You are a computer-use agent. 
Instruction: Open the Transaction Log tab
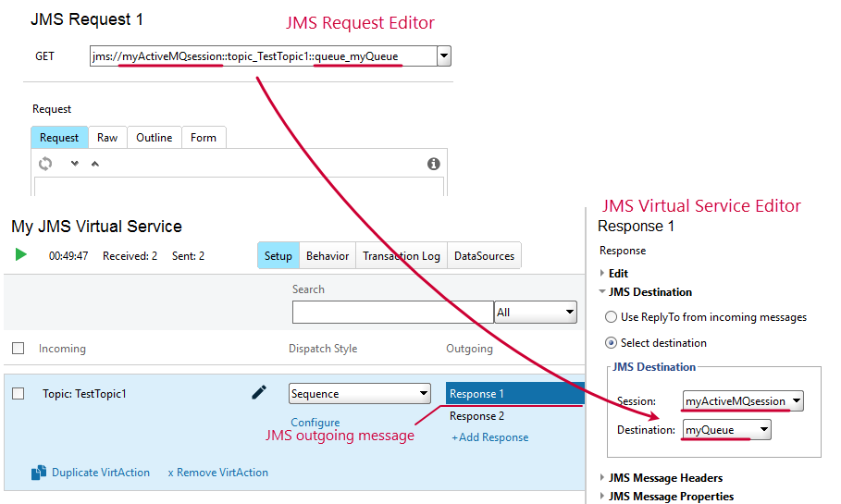point(402,256)
